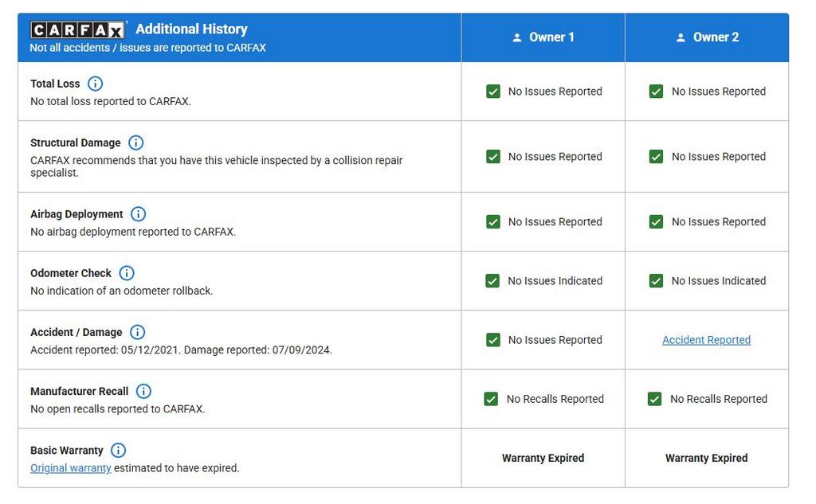Click the Basic Warranty info icon
This screenshot has width=816, height=504.
[x=118, y=450]
